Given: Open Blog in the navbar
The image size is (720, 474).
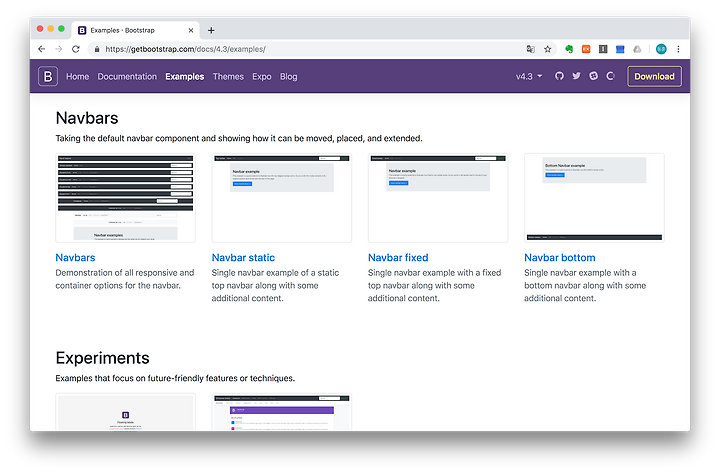Looking at the screenshot, I should [288, 76].
